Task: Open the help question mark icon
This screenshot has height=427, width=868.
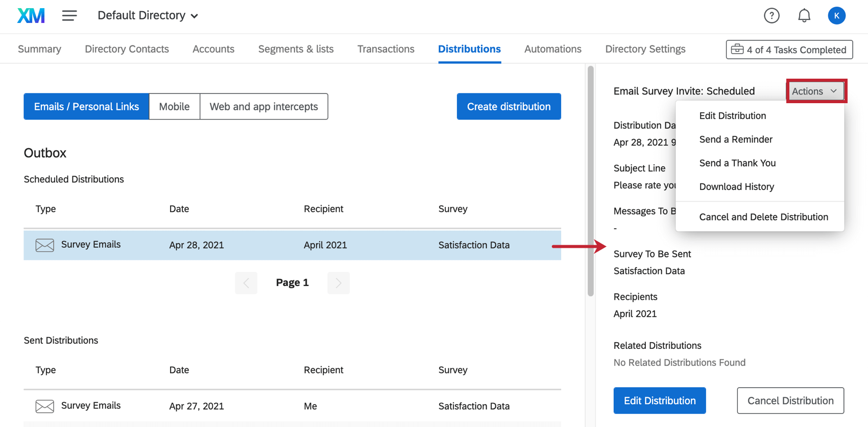Action: pos(771,16)
